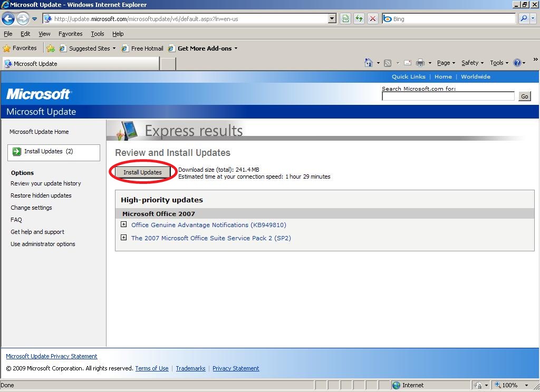This screenshot has width=540, height=392.
Task: Open 2007 Office Suite Service Pack 2 link
Action: tap(211, 238)
